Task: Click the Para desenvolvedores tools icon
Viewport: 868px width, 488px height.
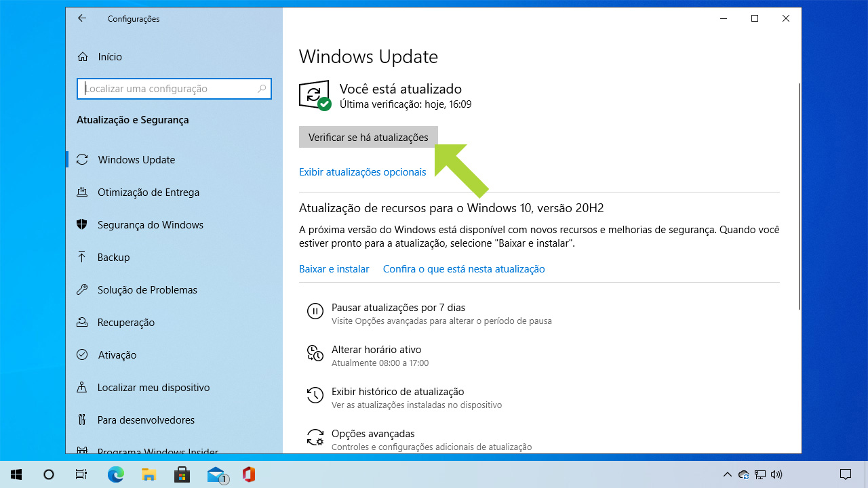Action: [82, 420]
